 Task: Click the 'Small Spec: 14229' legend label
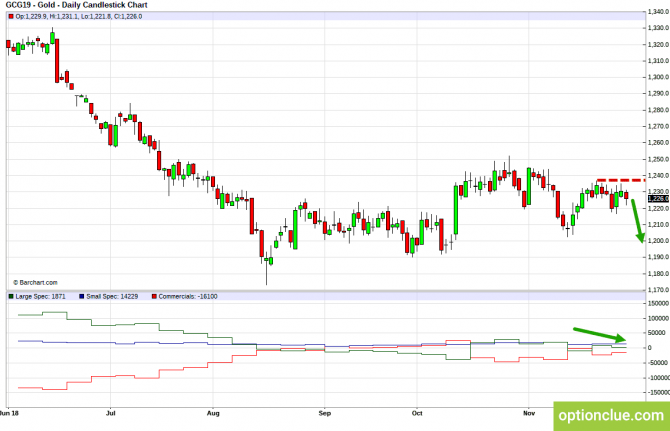click(x=112, y=296)
